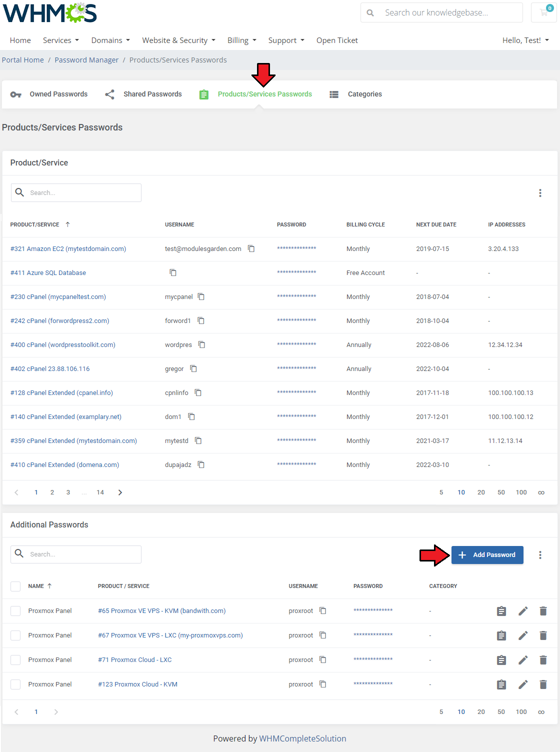
Task: Select checkbox for #71 Proxmox Cloud - LXC row
Action: coord(15,660)
